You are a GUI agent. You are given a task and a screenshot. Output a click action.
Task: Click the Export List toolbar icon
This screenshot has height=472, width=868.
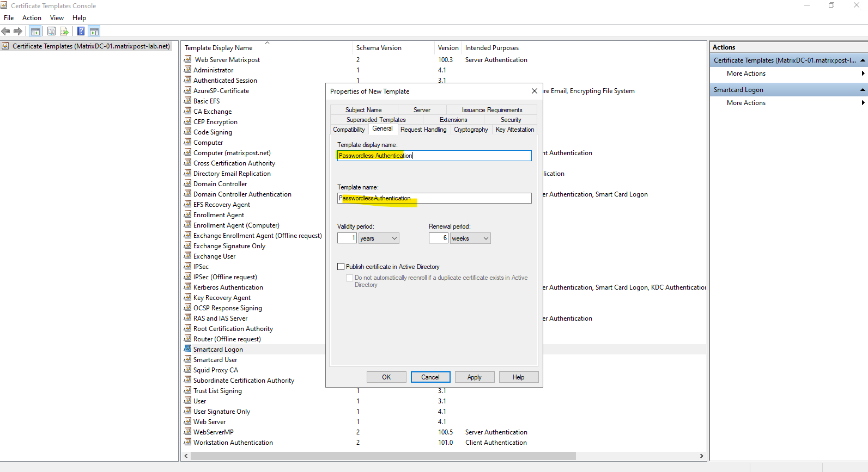point(64,31)
